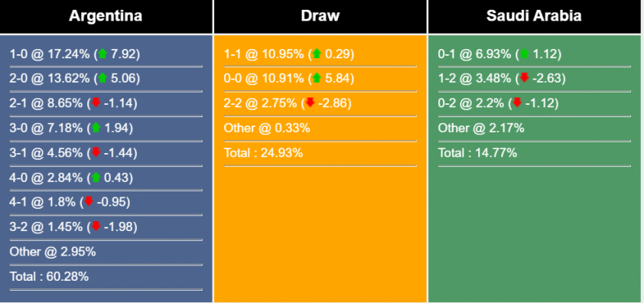644x303 pixels.
Task: Click Argentina Total 60.28% row
Action: coord(106,277)
